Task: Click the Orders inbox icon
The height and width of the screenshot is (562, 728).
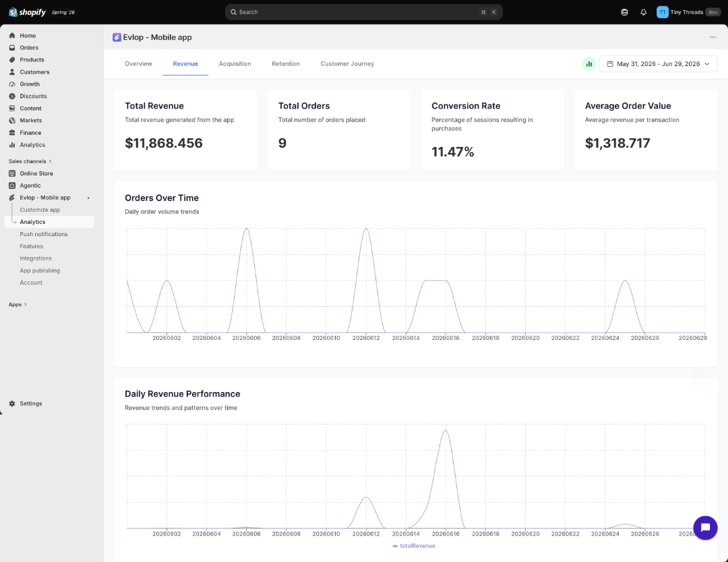Action: [x=12, y=47]
